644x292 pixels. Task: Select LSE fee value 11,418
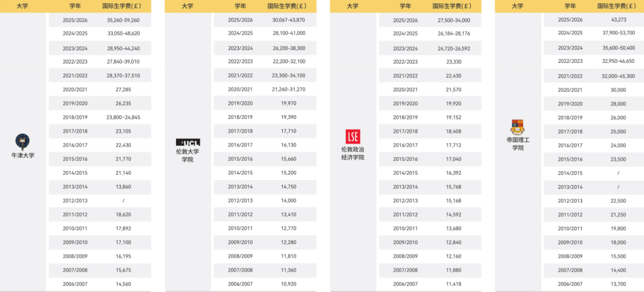[x=453, y=284]
